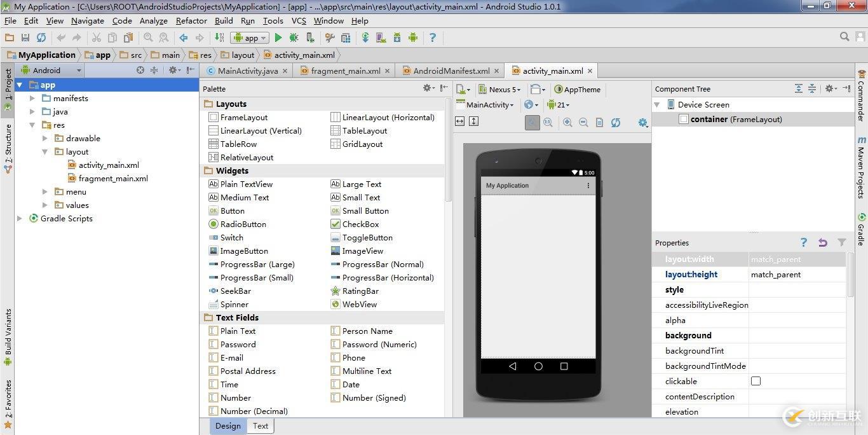Open the Refactor menu
868x435 pixels.
pyautogui.click(x=191, y=20)
